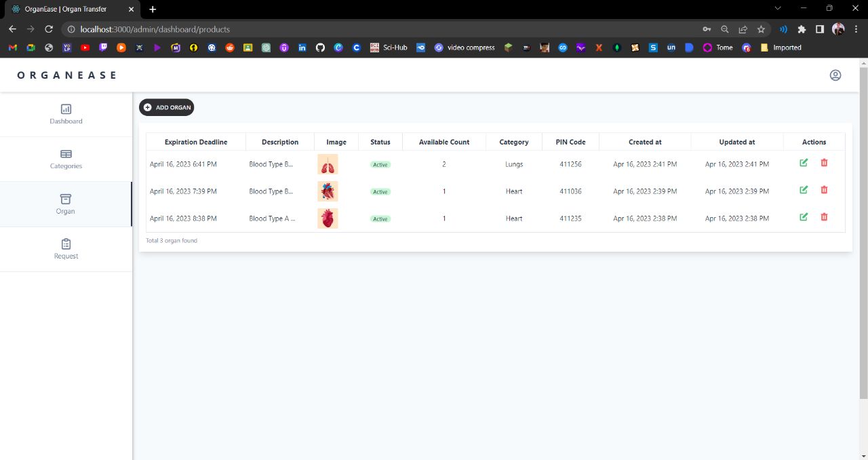
Task: Click the edit icon for Lungs row
Action: tap(804, 163)
